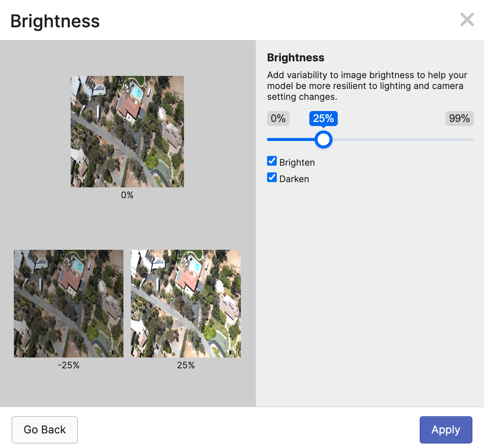The width and height of the screenshot is (484, 448).
Task: Click the -25% caption under the preview
Action: tap(69, 365)
